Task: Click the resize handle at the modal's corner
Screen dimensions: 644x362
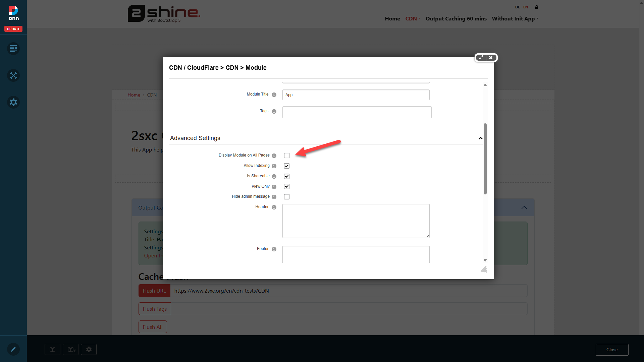Action: tap(484, 269)
